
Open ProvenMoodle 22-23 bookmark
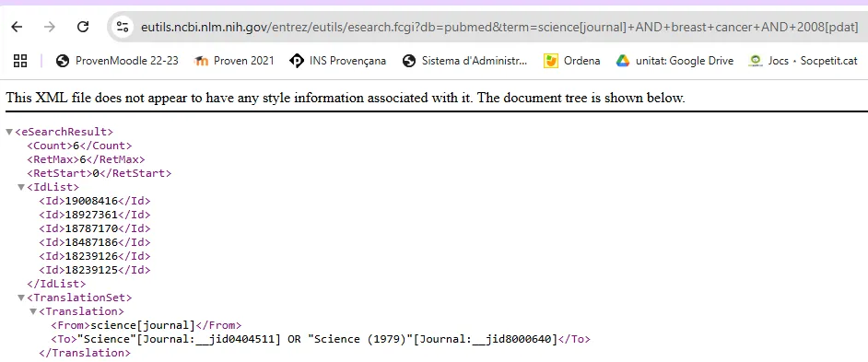[x=117, y=61]
